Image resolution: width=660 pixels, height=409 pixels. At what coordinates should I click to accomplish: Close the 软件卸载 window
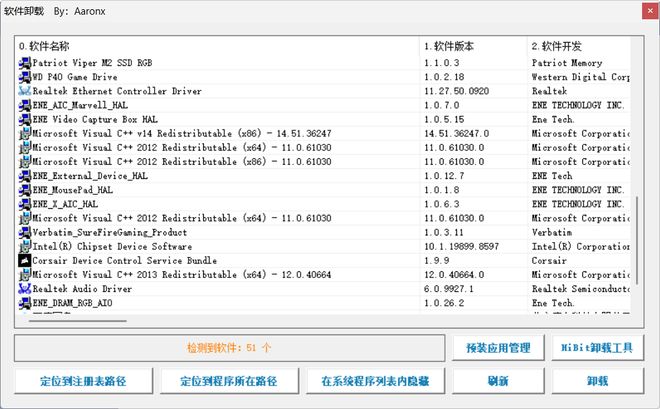tap(650, 11)
